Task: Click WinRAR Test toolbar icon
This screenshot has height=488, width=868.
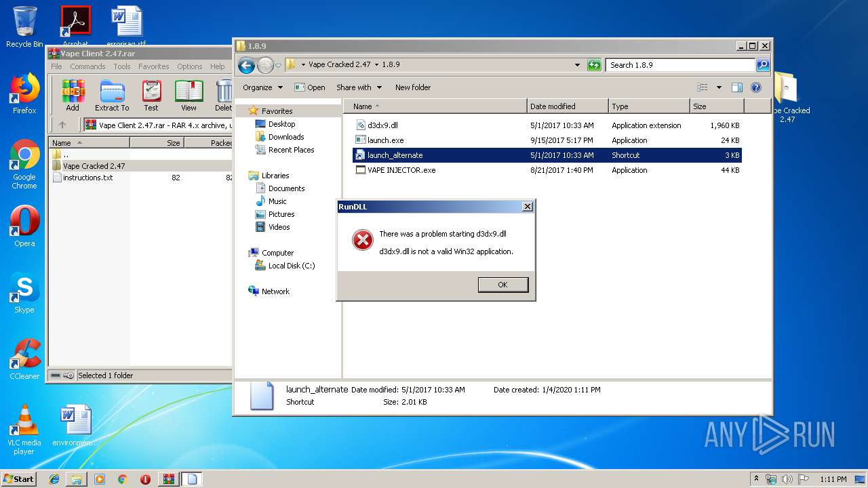Action: (151, 96)
